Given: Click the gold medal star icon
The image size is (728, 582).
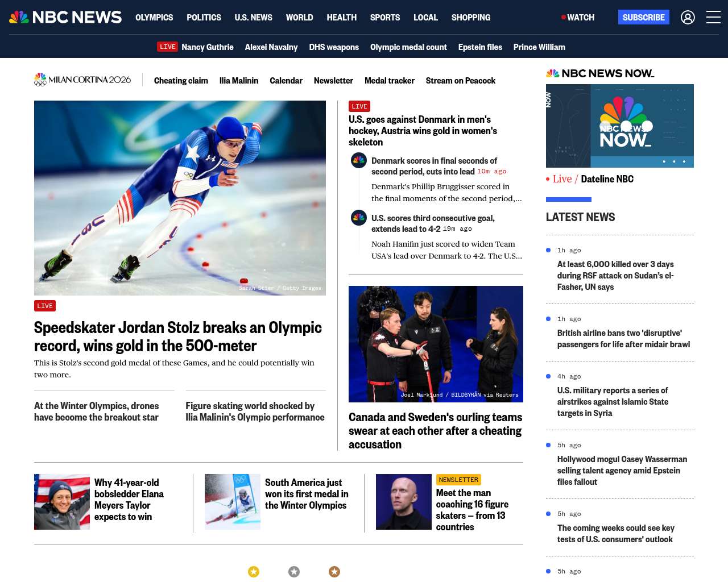Looking at the screenshot, I should 254,572.
